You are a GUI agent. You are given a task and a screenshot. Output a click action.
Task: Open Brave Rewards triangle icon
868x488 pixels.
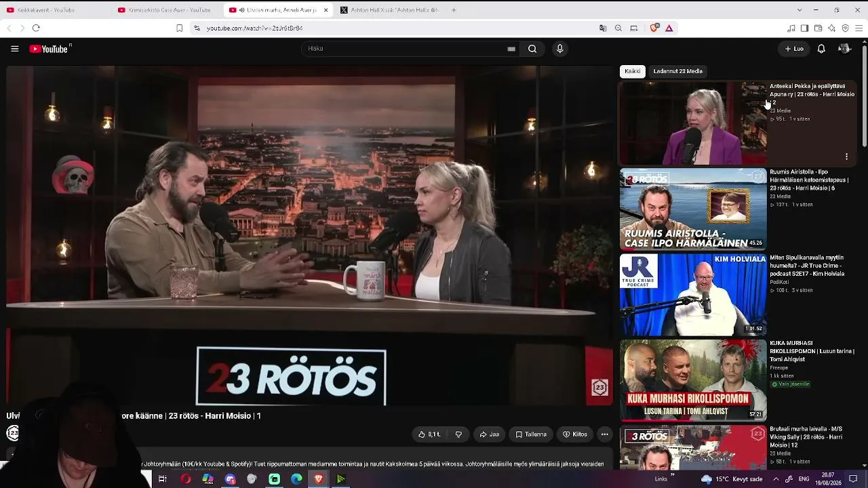(x=669, y=28)
